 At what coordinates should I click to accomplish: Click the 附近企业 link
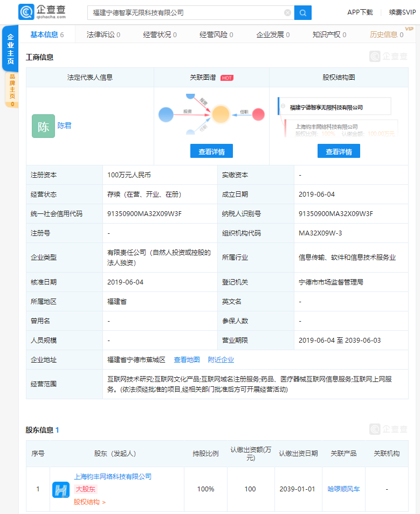tap(221, 359)
